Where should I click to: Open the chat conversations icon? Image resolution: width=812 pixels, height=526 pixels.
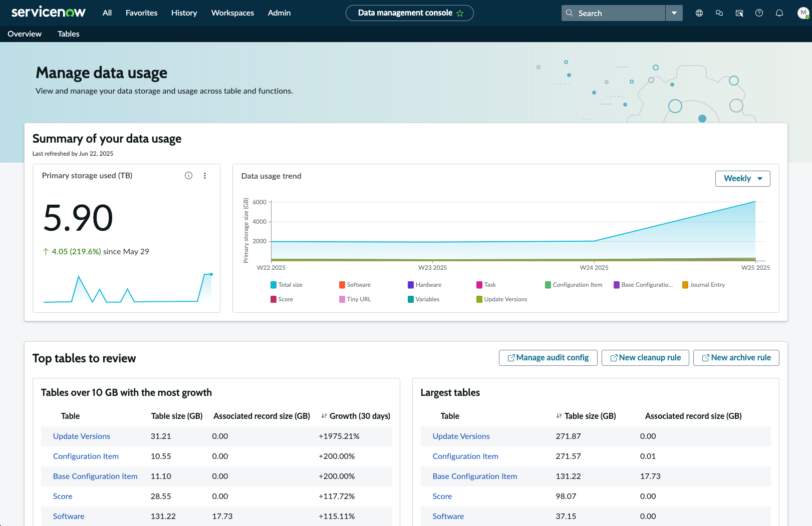pos(719,13)
